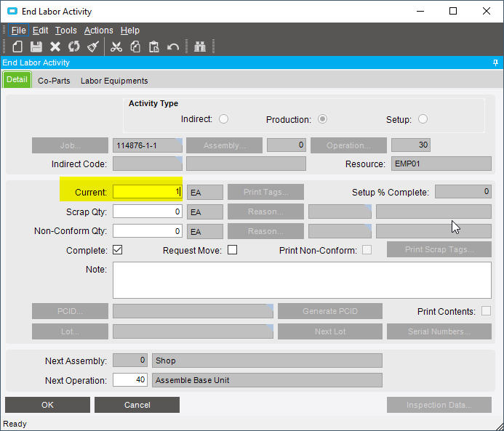
Task: Click the Lot... button
Action: point(70,331)
